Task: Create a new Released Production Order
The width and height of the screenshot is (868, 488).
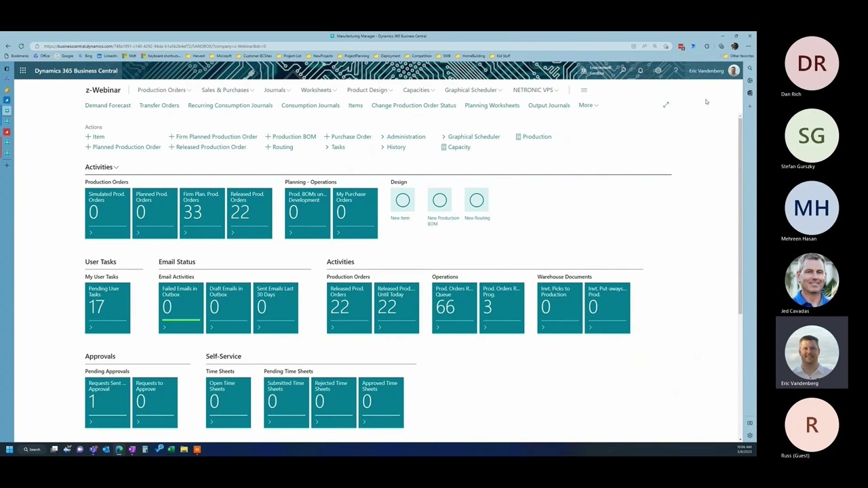Action: [208, 147]
